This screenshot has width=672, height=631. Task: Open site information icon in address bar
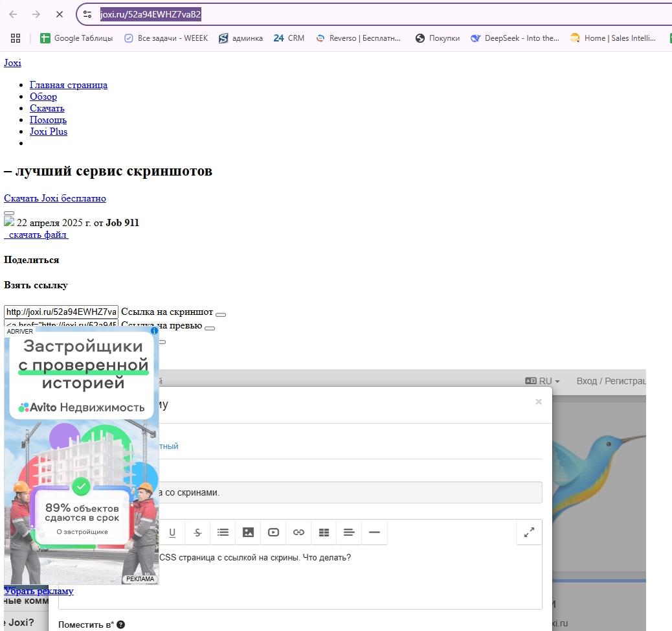pyautogui.click(x=87, y=14)
